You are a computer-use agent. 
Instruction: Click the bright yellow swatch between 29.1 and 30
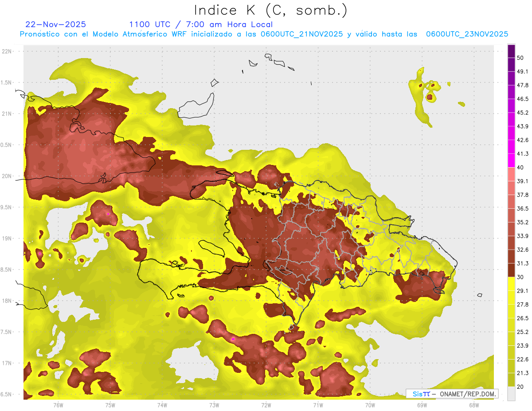(x=511, y=284)
